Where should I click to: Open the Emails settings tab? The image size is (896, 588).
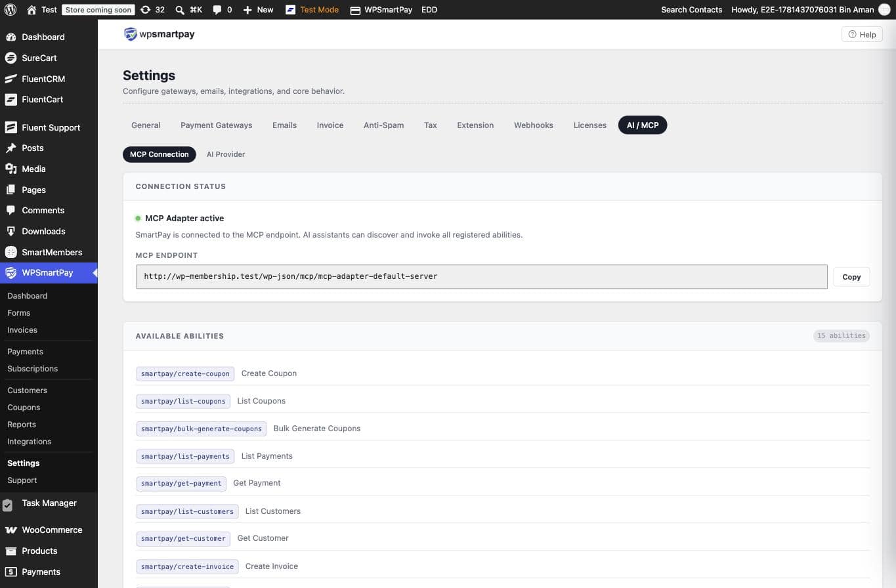click(284, 125)
